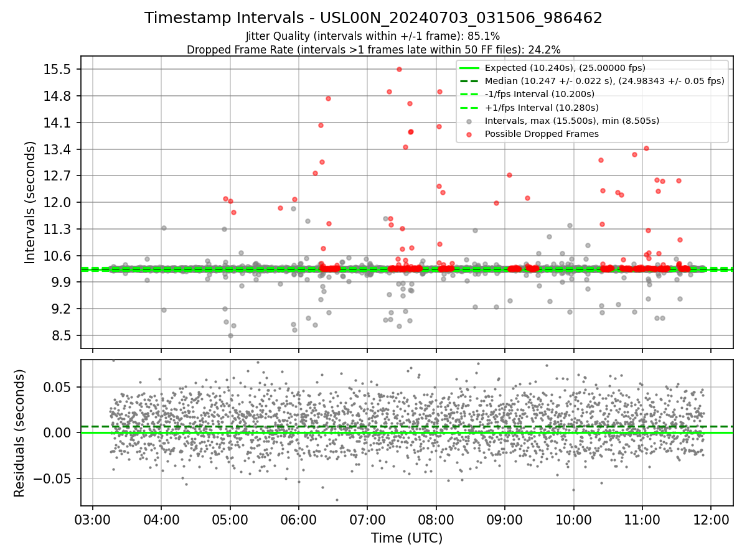Click y-axis tick label 14.1
This screenshot has height=560, width=747.
click(x=57, y=123)
